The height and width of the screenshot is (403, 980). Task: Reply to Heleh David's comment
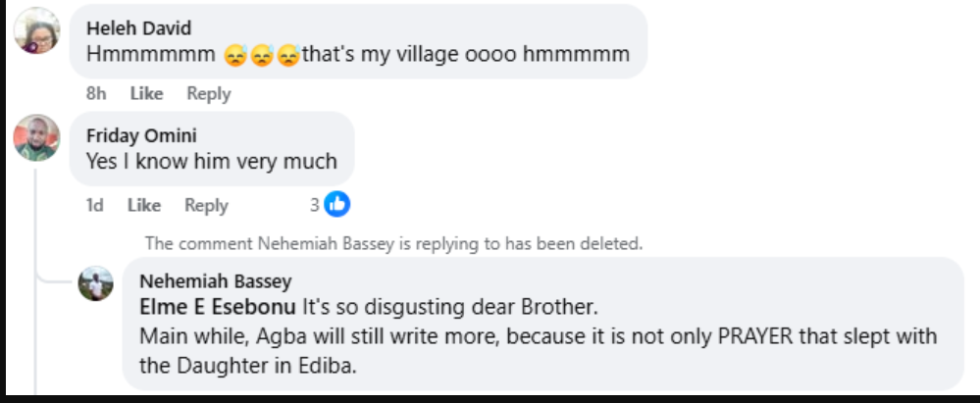click(208, 94)
